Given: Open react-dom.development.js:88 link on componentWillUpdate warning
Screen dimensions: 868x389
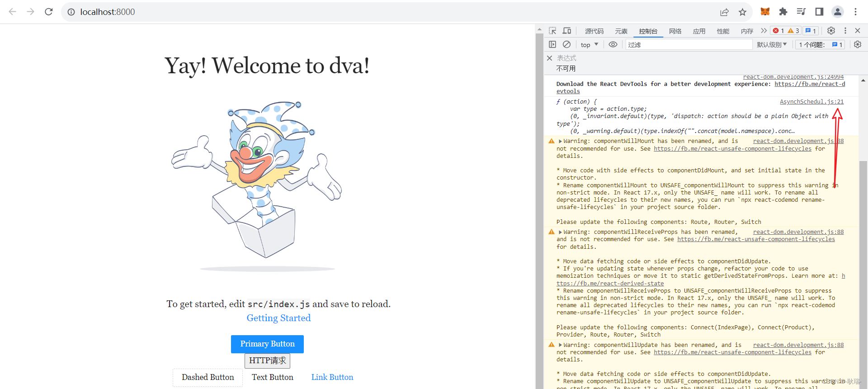Looking at the screenshot, I should pyautogui.click(x=798, y=345).
